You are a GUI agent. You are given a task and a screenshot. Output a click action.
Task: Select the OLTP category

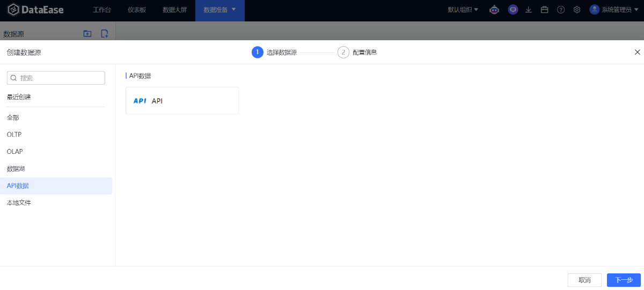point(56,135)
